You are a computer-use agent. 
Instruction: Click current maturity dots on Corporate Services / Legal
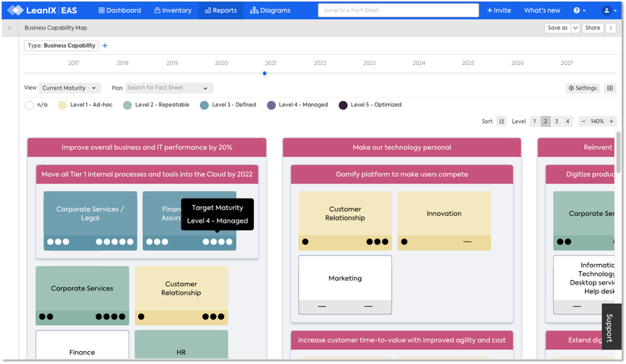pos(58,242)
